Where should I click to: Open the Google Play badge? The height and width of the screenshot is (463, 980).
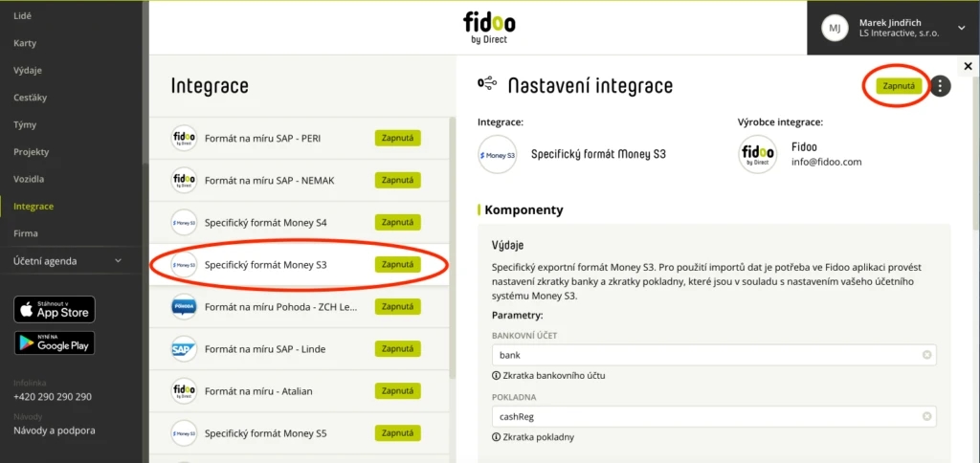55,343
